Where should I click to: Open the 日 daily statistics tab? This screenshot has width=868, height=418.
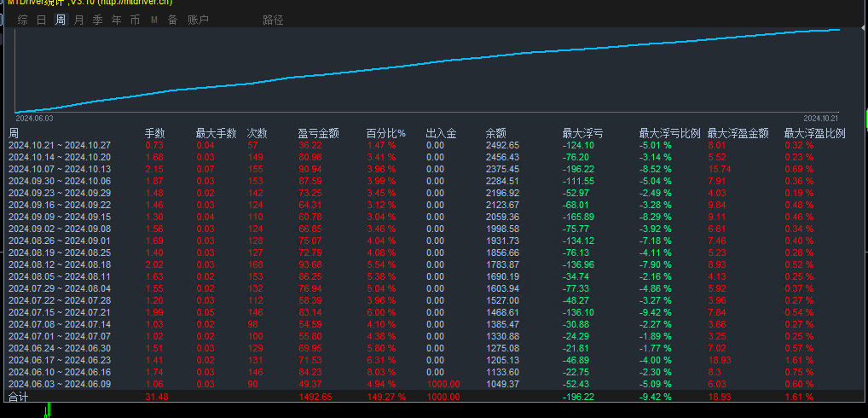[42, 20]
